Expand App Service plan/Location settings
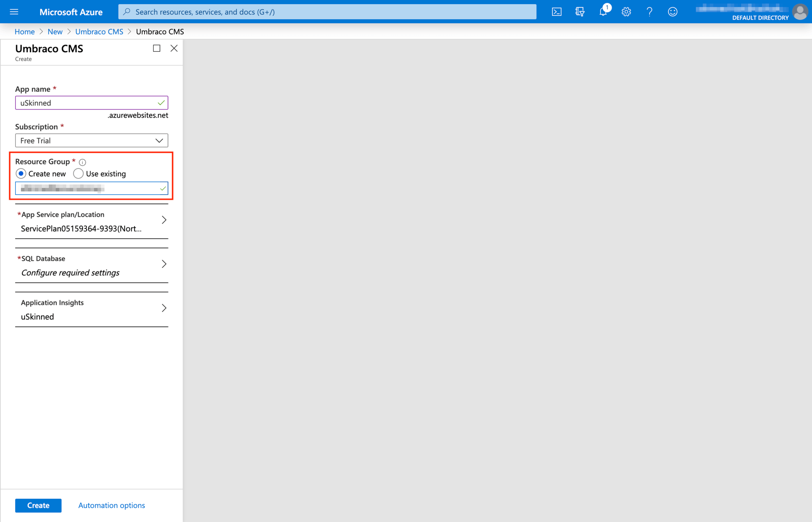 coord(91,222)
